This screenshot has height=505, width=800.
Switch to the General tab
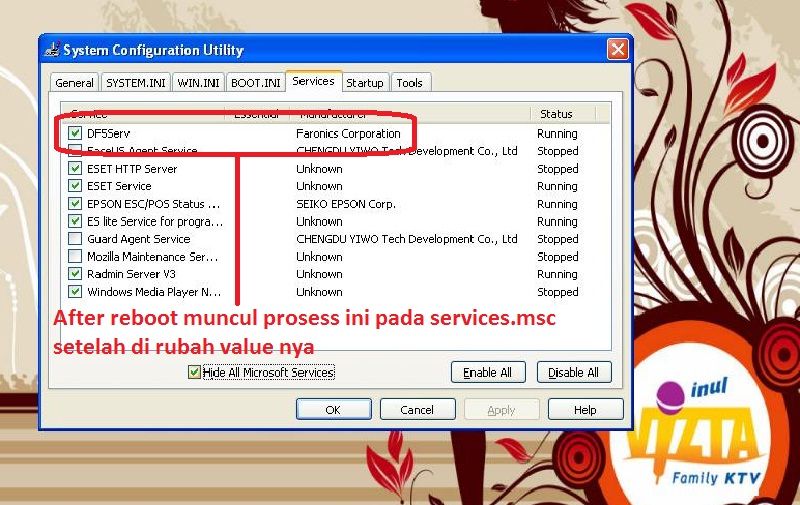[74, 83]
